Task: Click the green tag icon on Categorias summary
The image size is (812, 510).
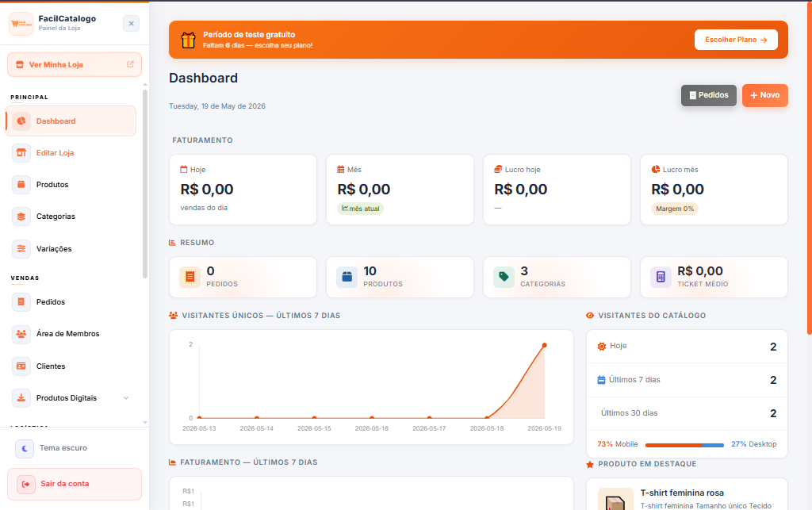Action: coord(504,277)
